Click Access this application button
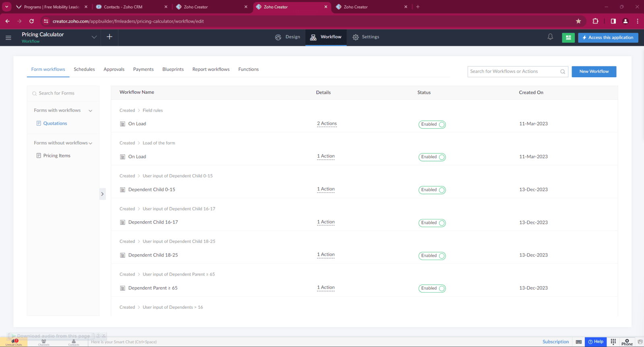644x347 pixels. (x=608, y=37)
